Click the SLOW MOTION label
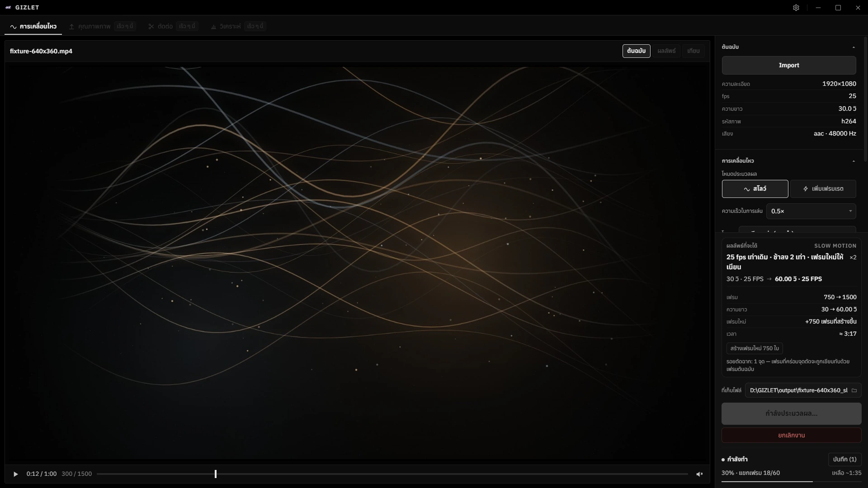This screenshot has width=868, height=488. [835, 246]
